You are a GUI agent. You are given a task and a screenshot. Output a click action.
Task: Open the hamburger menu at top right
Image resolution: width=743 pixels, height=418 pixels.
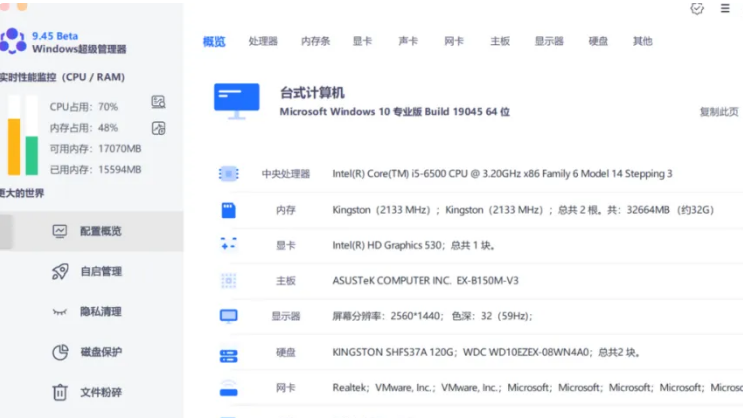point(725,9)
